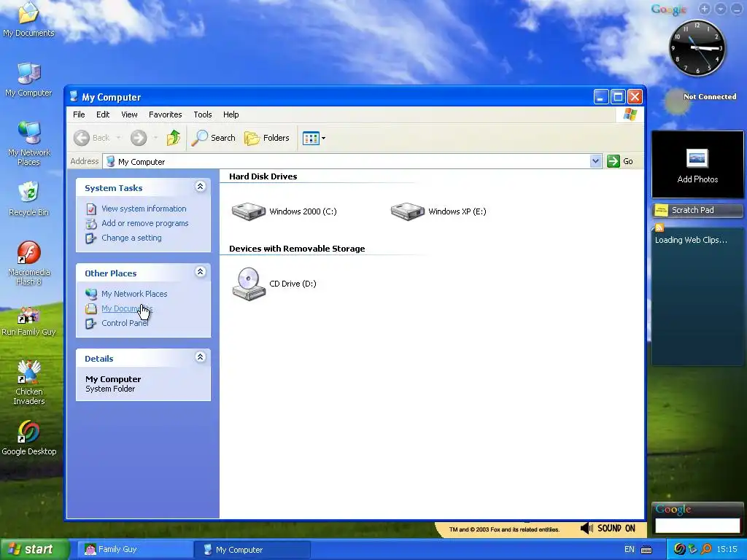Open the View menu

129,114
